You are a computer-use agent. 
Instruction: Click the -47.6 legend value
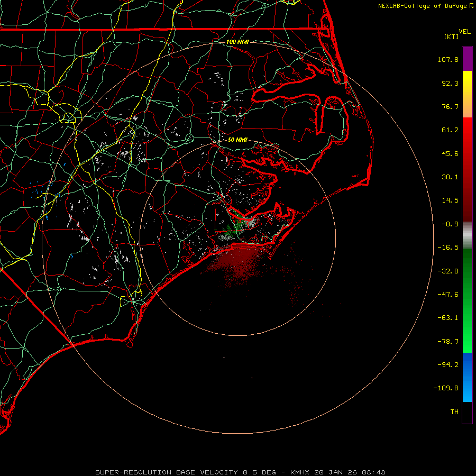point(448,295)
